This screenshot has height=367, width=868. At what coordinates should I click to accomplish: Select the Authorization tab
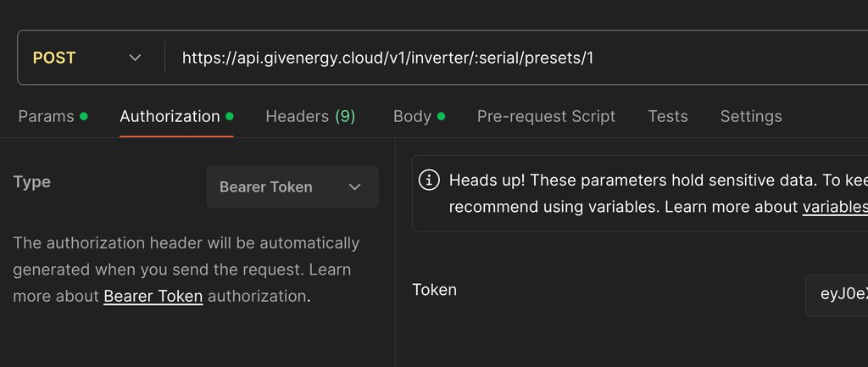170,116
